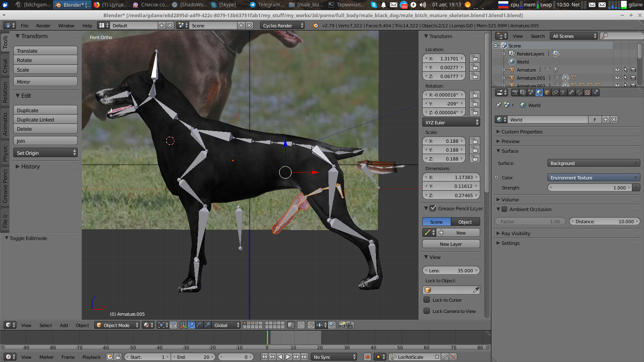Viewport: 644px width, 362px height.
Task: Click the world Strength slider
Action: 590,187
